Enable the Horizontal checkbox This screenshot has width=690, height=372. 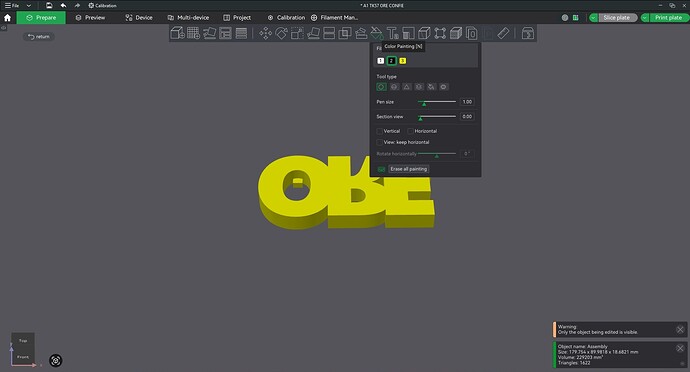click(410, 131)
